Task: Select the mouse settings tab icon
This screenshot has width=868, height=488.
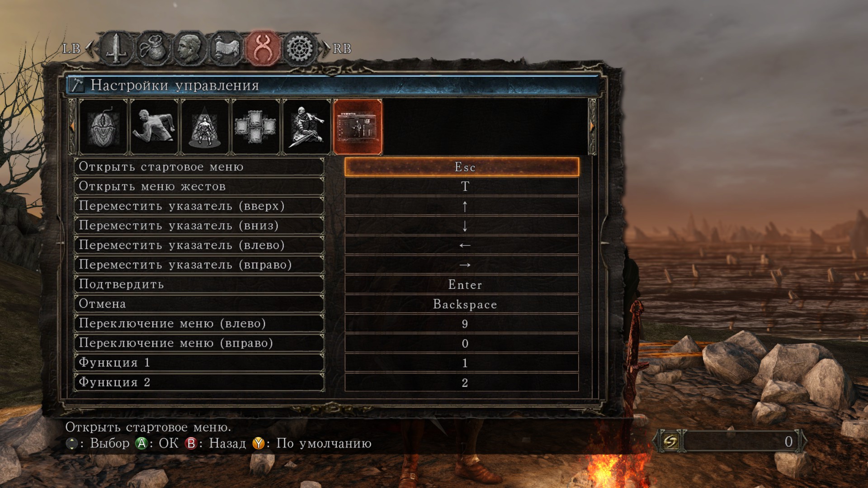Action: click(103, 127)
